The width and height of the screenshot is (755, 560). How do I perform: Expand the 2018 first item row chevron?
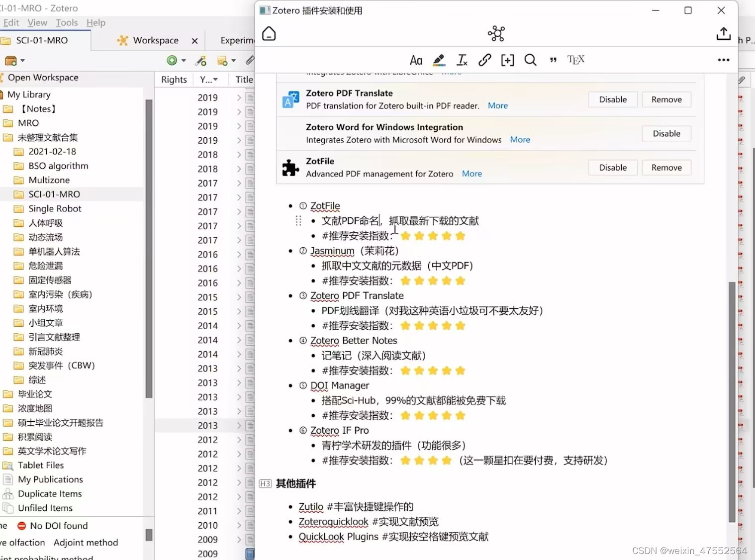pyautogui.click(x=239, y=155)
